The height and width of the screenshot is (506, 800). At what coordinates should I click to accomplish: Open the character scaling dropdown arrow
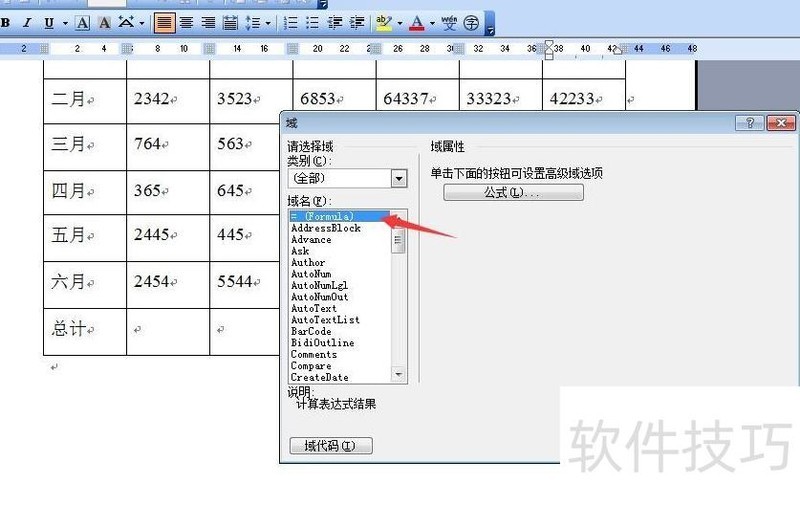coord(142,23)
